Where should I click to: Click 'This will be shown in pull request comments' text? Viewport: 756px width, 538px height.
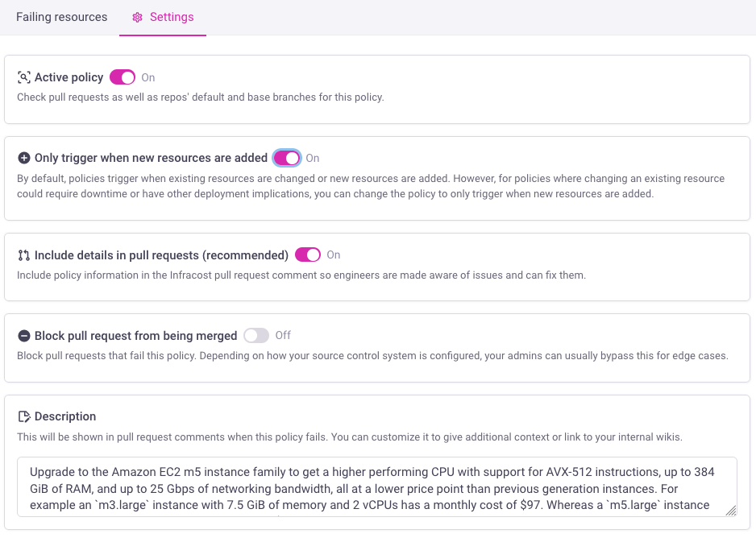350,437
